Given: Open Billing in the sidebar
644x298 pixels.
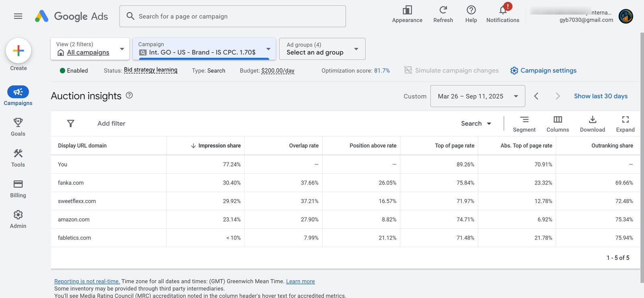Looking at the screenshot, I should 18,188.
